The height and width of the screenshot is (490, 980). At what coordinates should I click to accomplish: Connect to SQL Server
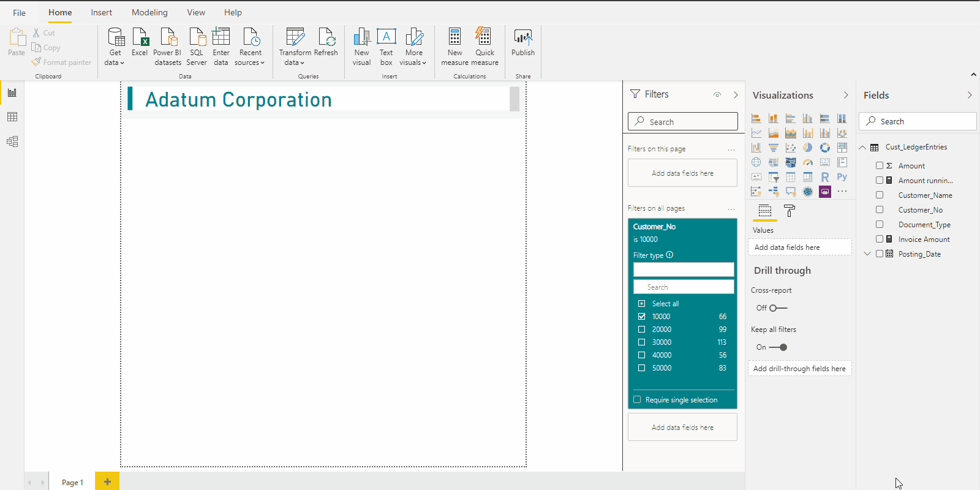pos(197,47)
